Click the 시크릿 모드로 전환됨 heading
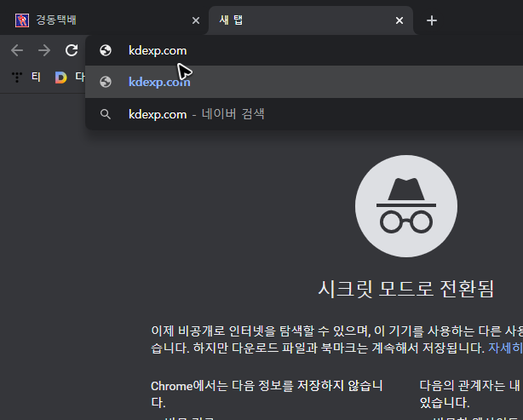Screen dimensions: 523x420 [x=406, y=289]
